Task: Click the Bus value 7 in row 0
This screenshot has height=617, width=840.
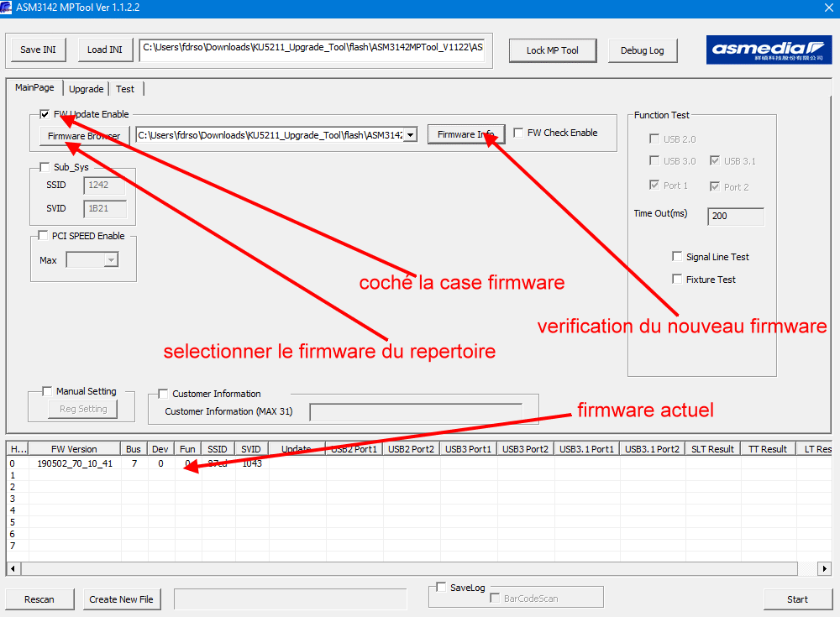Action: click(134, 463)
